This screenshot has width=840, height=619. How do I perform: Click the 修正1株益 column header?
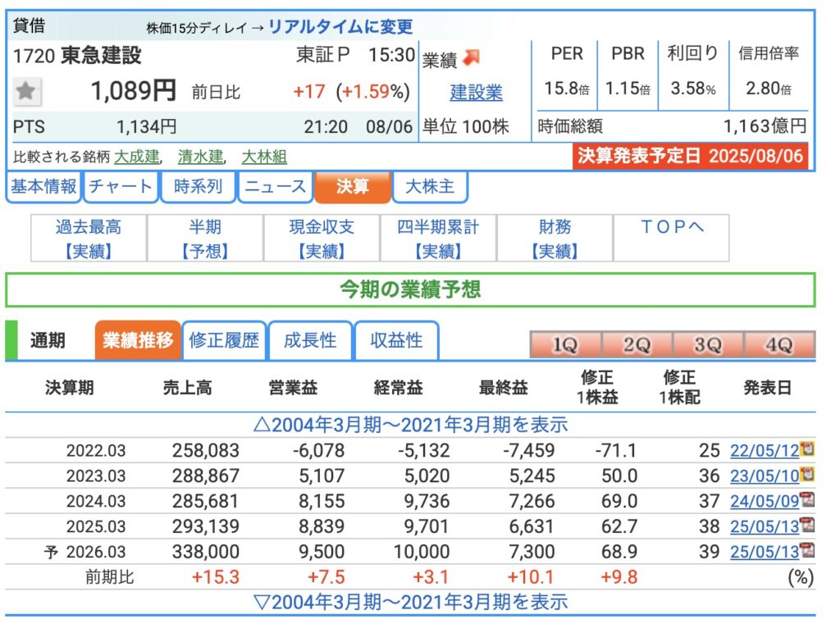click(597, 387)
